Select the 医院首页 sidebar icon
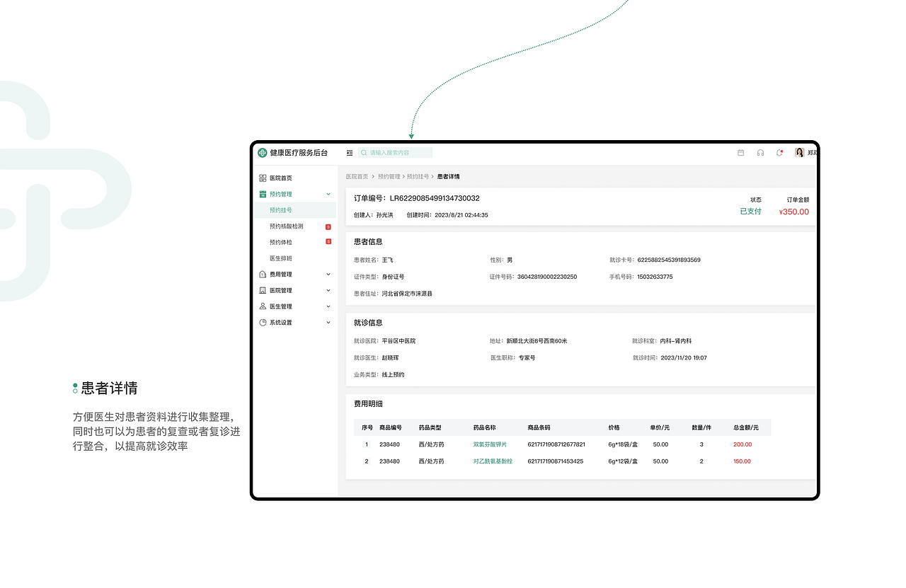The width and height of the screenshot is (906, 588). click(263, 178)
